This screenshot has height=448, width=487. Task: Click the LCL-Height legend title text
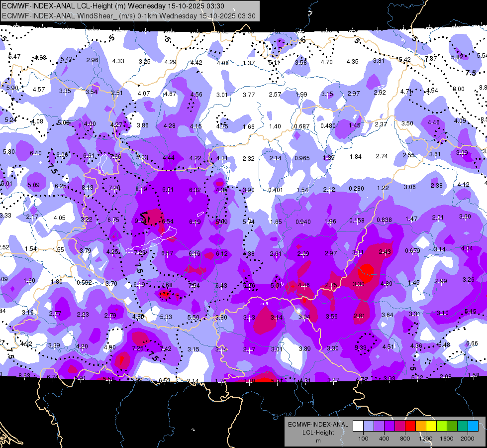tap(318, 433)
